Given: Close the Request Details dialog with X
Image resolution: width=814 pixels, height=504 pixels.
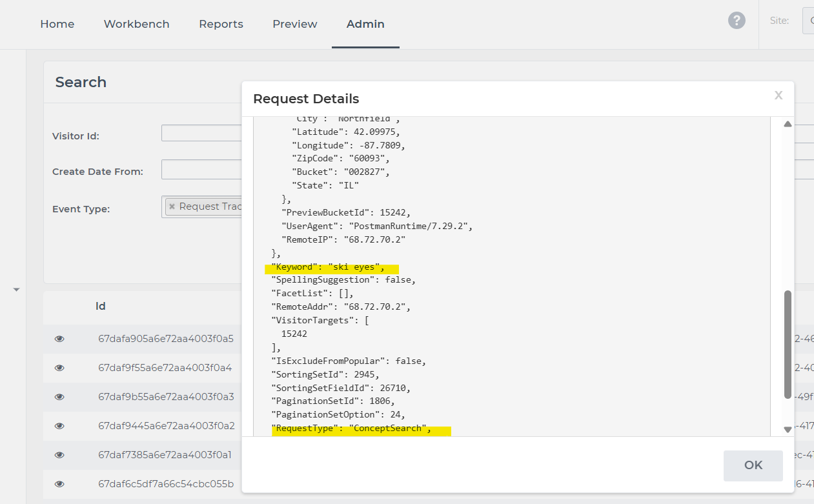Looking at the screenshot, I should (778, 96).
